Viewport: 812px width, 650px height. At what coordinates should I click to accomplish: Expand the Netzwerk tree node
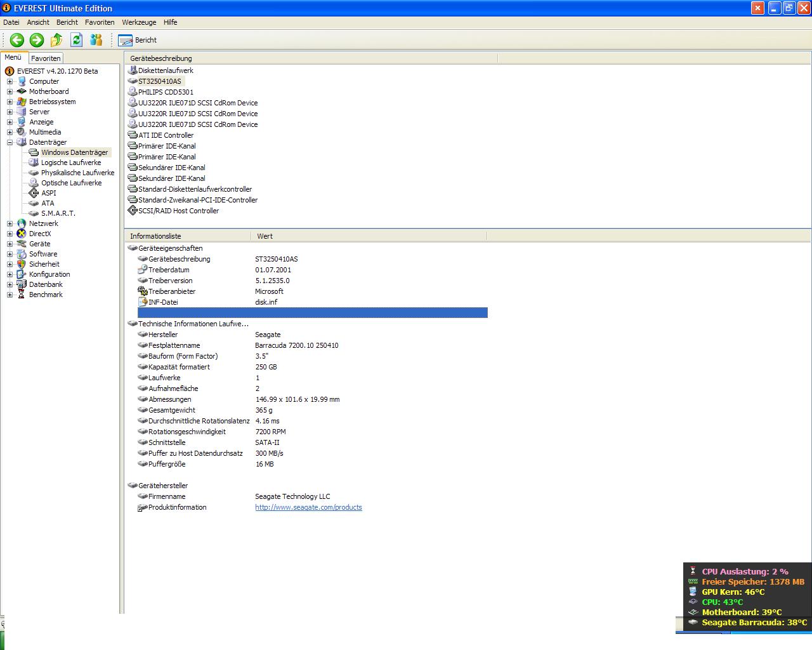[x=10, y=223]
